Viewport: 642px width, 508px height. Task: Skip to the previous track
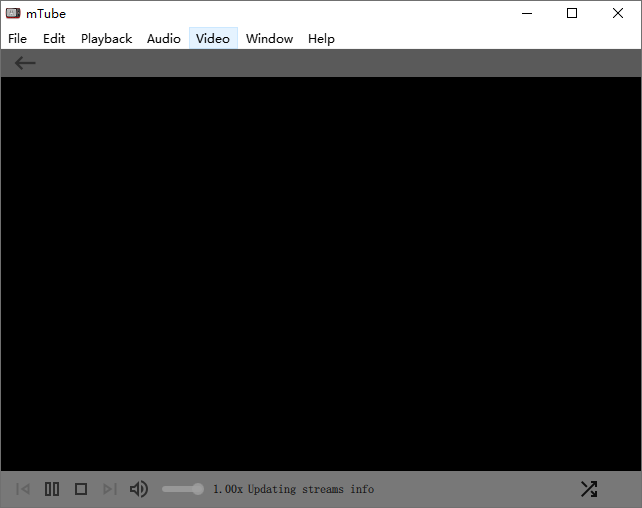click(x=23, y=489)
